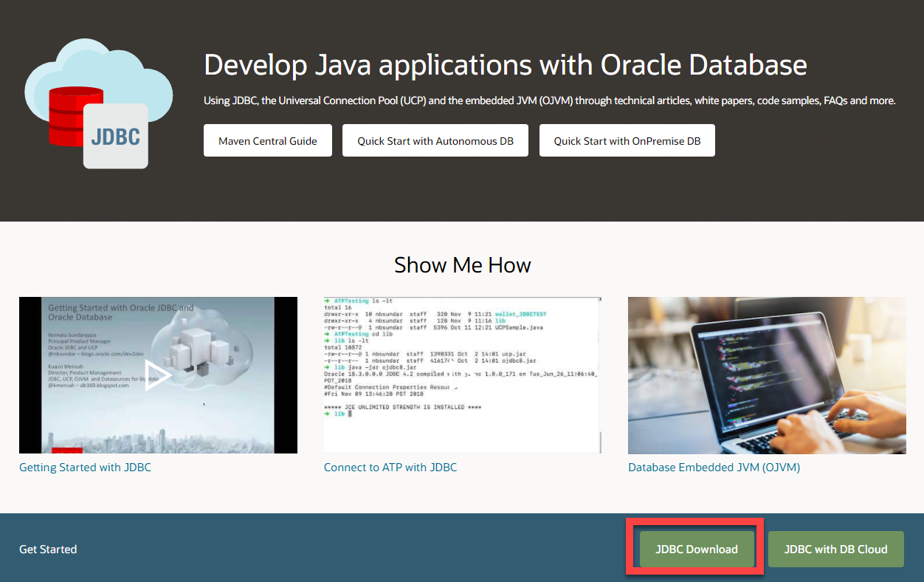The width and height of the screenshot is (924, 582).
Task: Open the terminal ATP connection thumbnail
Action: tap(463, 375)
